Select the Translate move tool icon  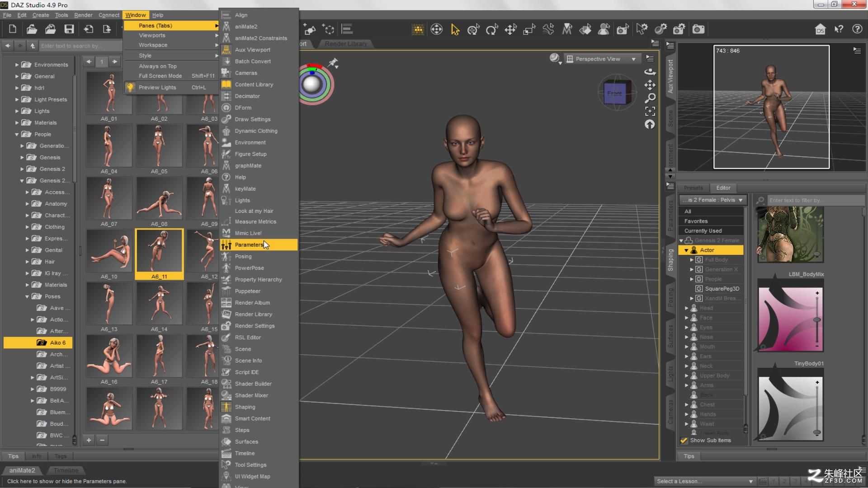coord(511,30)
